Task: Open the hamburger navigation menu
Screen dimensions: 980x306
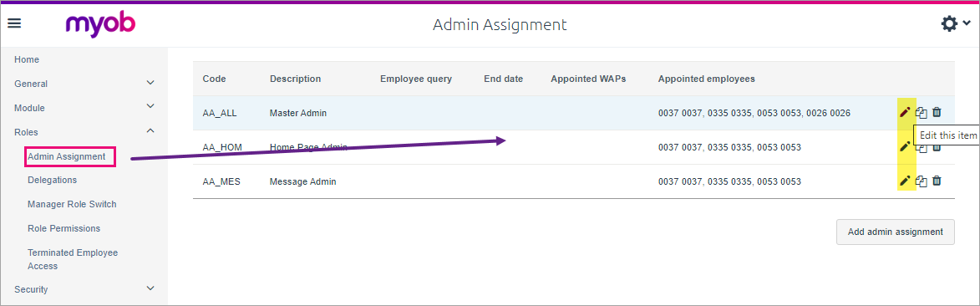Action: (x=14, y=23)
